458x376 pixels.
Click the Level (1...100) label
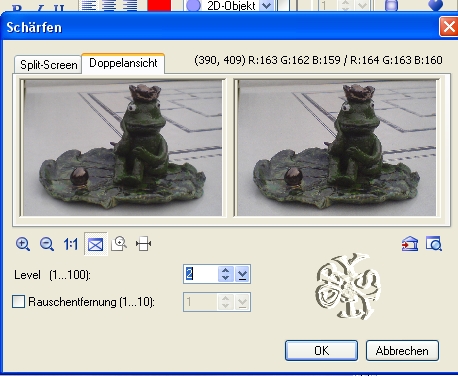(52, 275)
